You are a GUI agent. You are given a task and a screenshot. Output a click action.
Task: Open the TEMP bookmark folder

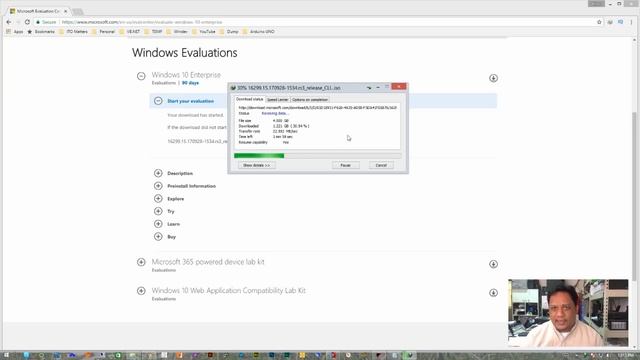(153, 31)
